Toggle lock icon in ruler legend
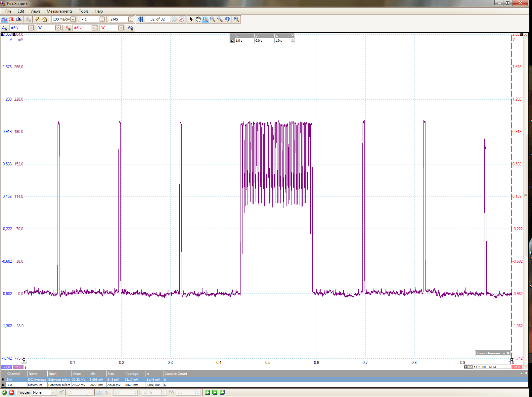This screenshot has height=397, width=532. coord(292,41)
